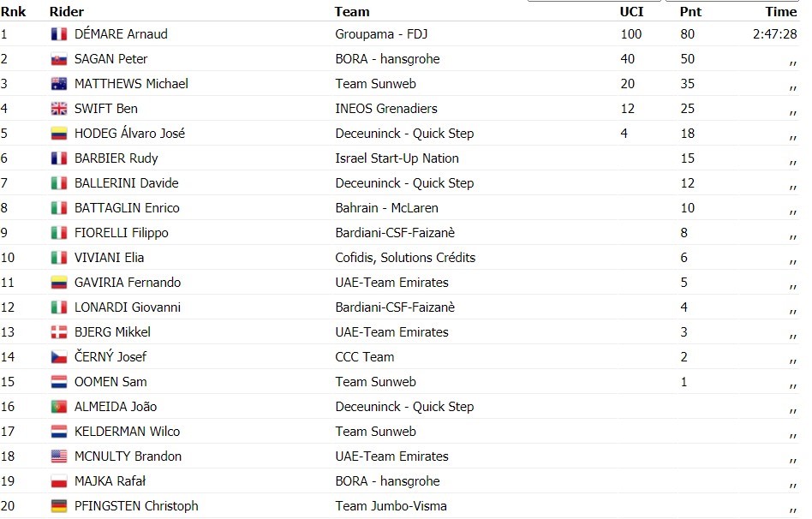Click the Slovak flag beside SAGAN Peter
Image resolution: width=812 pixels, height=519 pixels.
pos(59,59)
